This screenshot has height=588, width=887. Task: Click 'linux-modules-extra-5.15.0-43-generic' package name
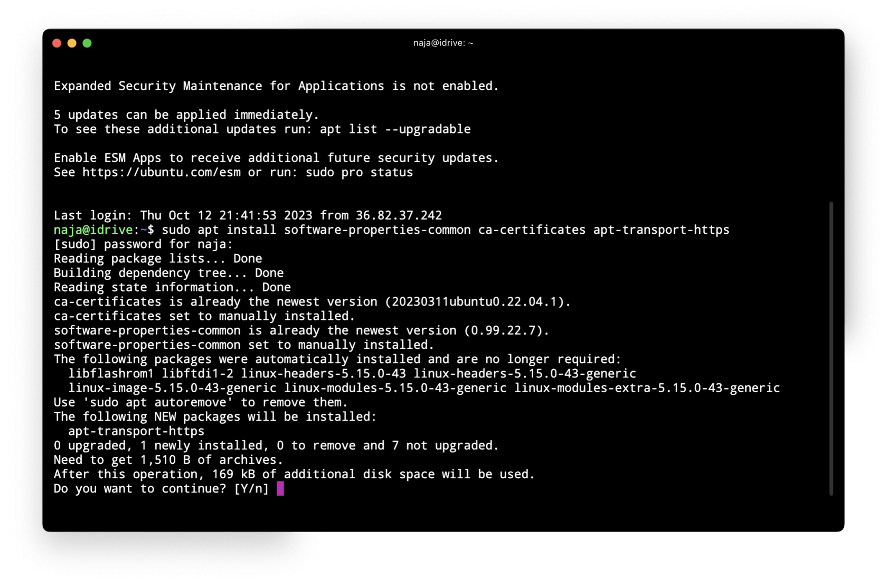[647, 388]
